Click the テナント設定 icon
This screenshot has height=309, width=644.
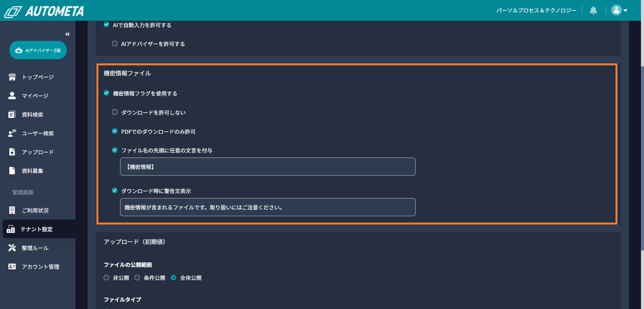point(11,229)
